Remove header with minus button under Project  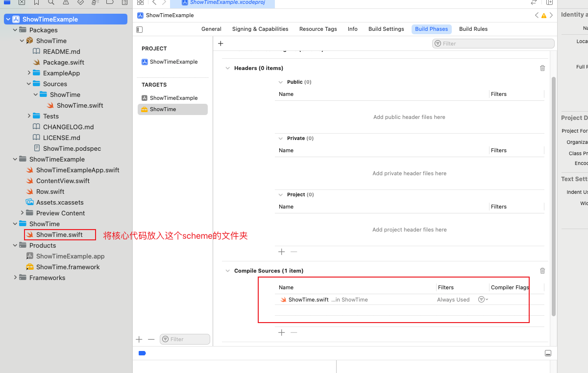[294, 252]
